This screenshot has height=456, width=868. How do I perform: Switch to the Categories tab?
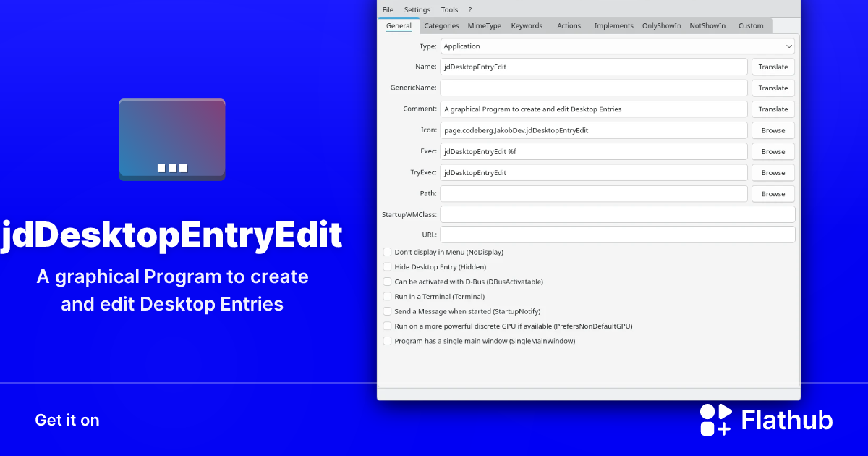click(x=441, y=25)
